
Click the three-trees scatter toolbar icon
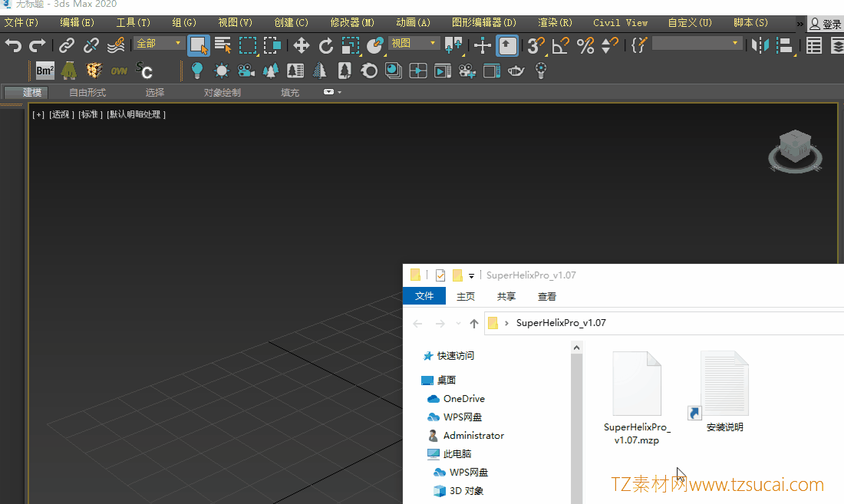[x=271, y=71]
